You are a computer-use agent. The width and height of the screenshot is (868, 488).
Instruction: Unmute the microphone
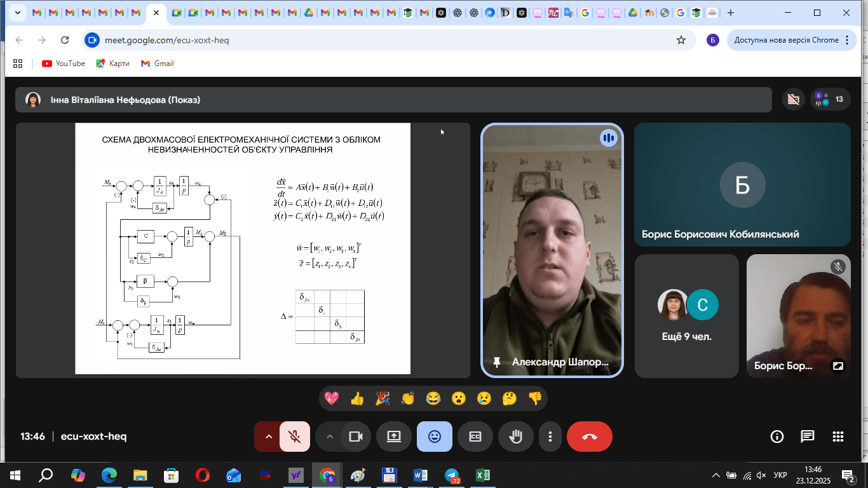294,437
